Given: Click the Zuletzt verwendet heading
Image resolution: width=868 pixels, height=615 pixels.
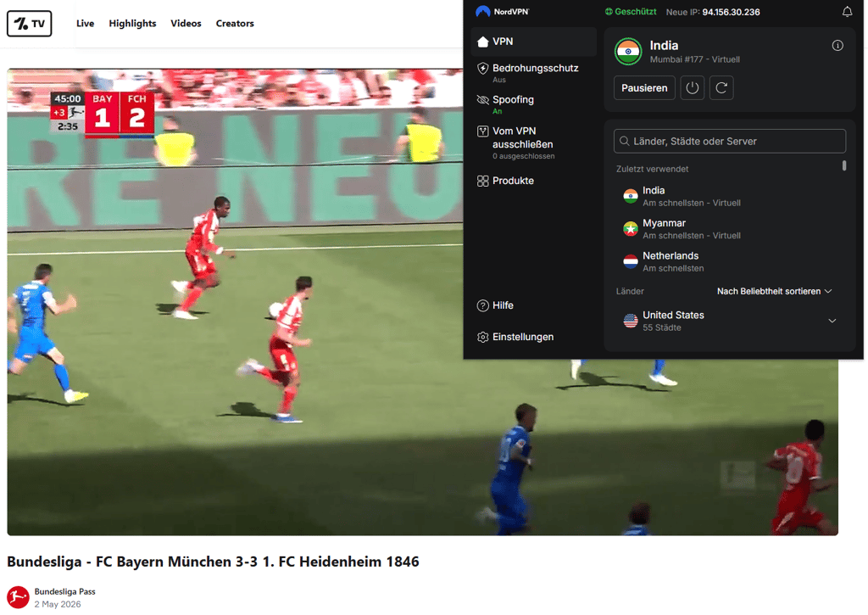Looking at the screenshot, I should pos(652,169).
